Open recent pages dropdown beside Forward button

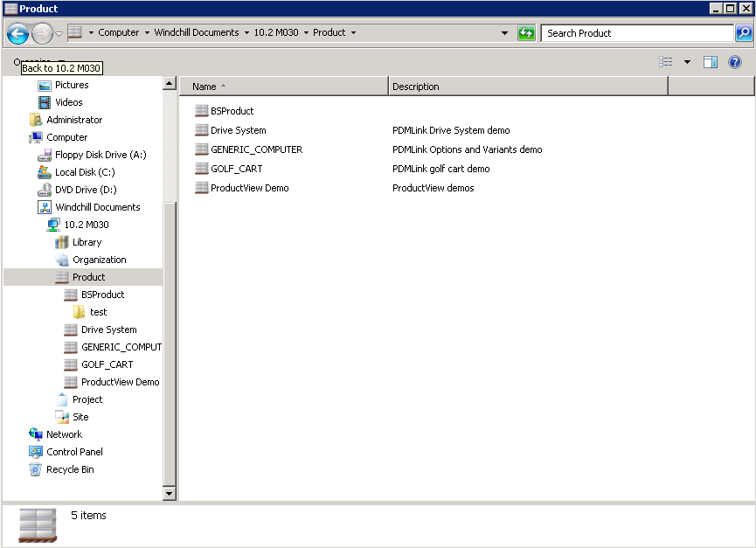[59, 34]
